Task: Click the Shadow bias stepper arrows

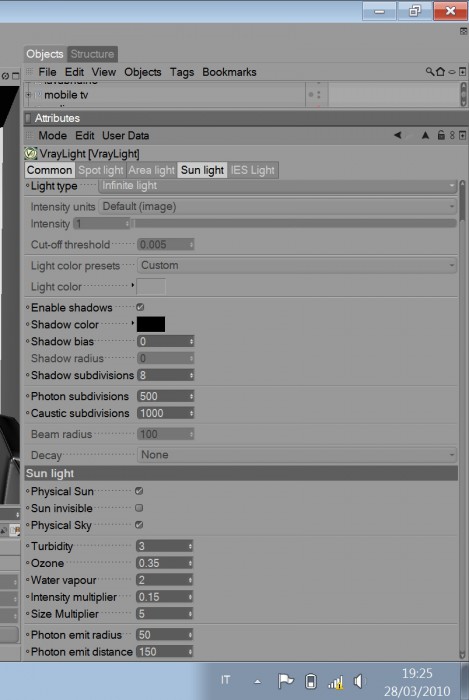Action: pos(191,342)
